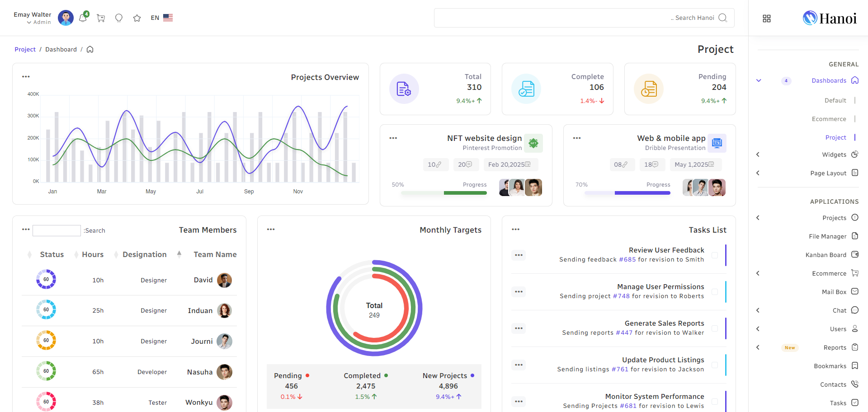Open the notifications bell icon
The image size is (868, 412).
coord(83,18)
